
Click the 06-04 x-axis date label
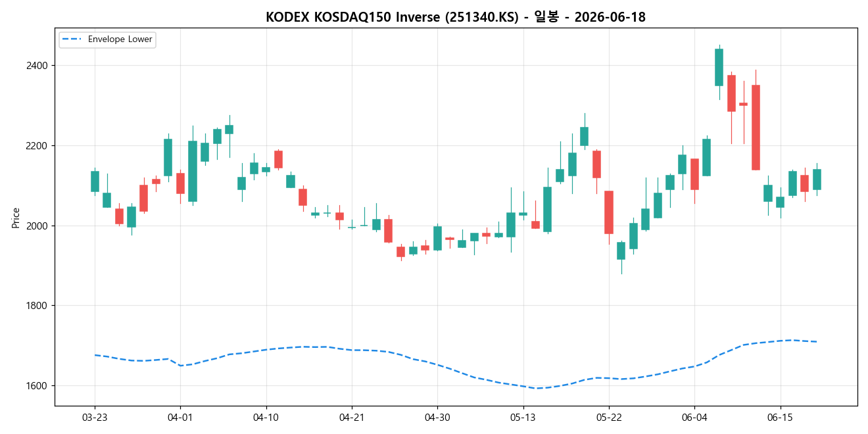694,417
